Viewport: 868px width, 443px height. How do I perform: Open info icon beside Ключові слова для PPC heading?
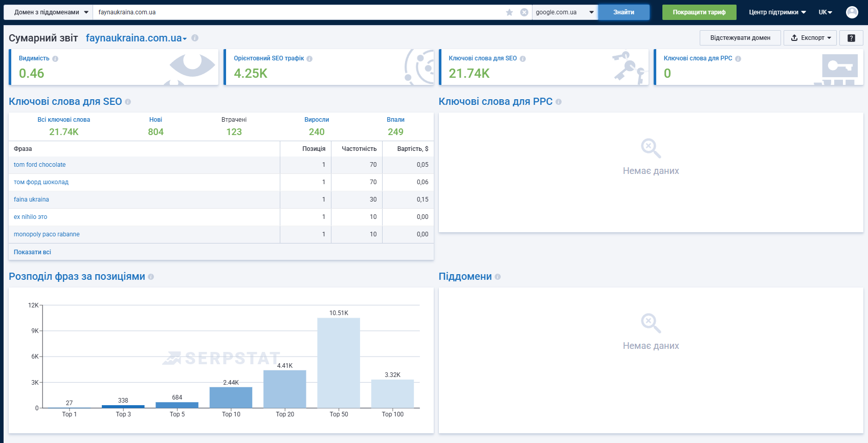[x=559, y=102]
